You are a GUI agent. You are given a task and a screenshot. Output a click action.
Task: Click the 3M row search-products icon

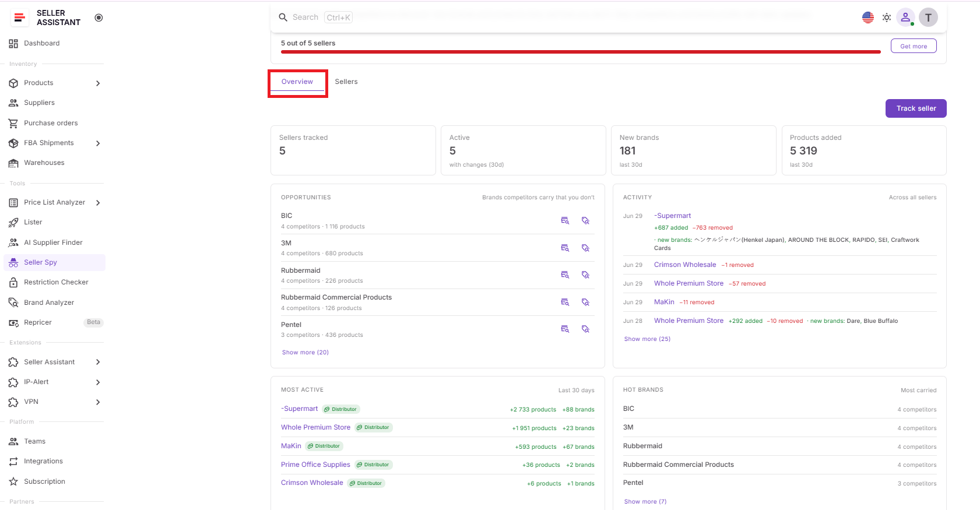point(565,248)
